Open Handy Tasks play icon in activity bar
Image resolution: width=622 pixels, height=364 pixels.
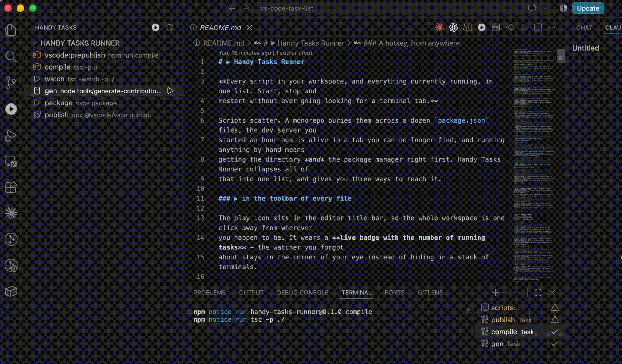click(11, 109)
